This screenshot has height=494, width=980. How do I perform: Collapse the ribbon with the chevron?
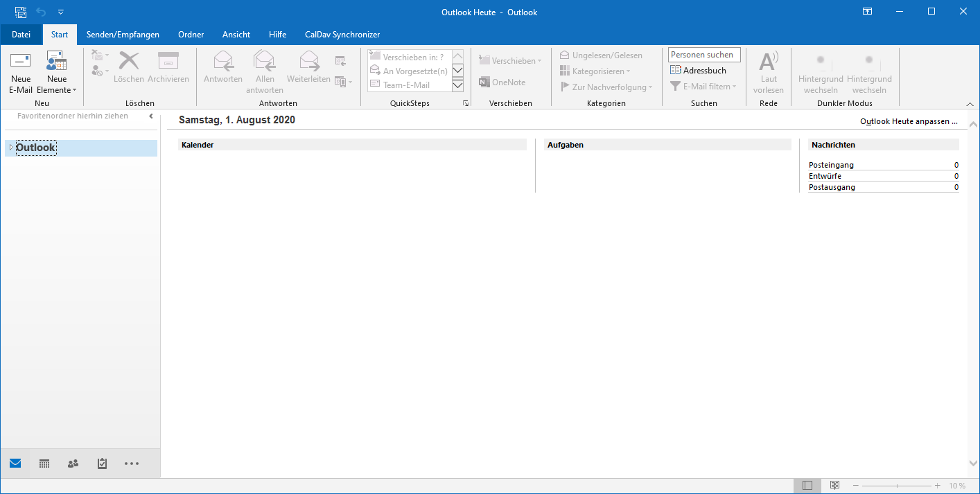click(x=969, y=103)
